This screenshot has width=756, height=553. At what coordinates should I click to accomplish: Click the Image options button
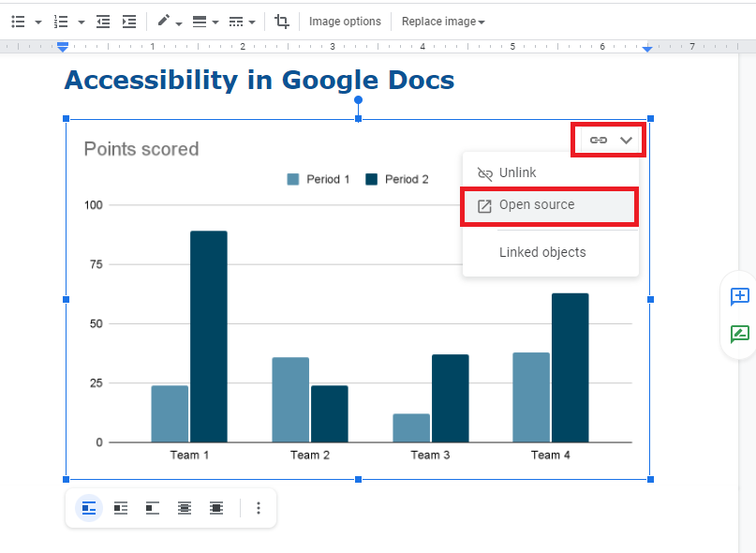coord(345,22)
